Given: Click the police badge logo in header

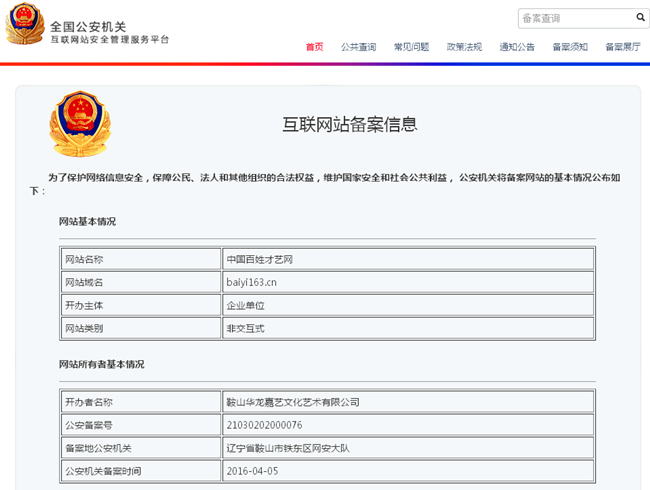Looking at the screenshot, I should pos(25,23).
